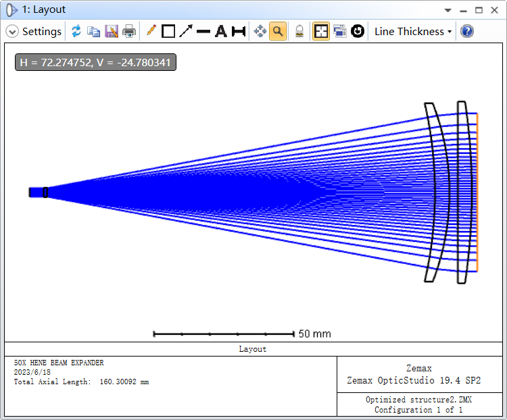507x420 pixels.
Task: Click the 50X HENE BEAM EXPANDER title
Action: [x=59, y=363]
